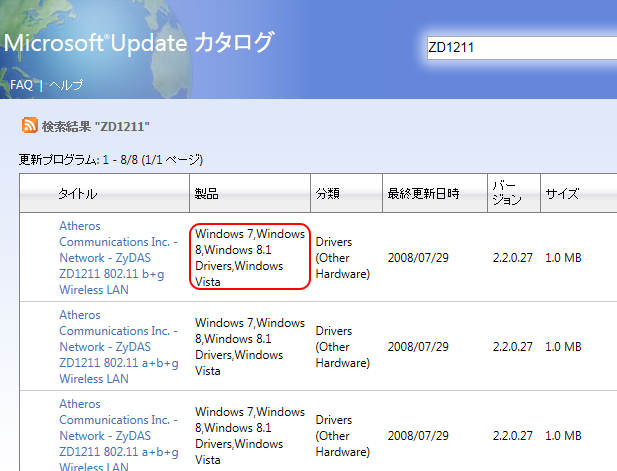Image resolution: width=617 pixels, height=471 pixels.
Task: Select the third row version 2.2.0.27
Action: coord(512,436)
